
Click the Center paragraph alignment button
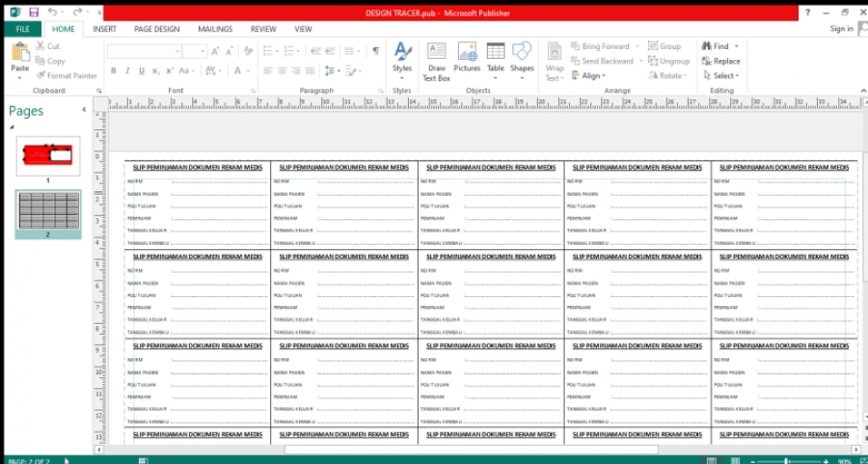[x=283, y=70]
